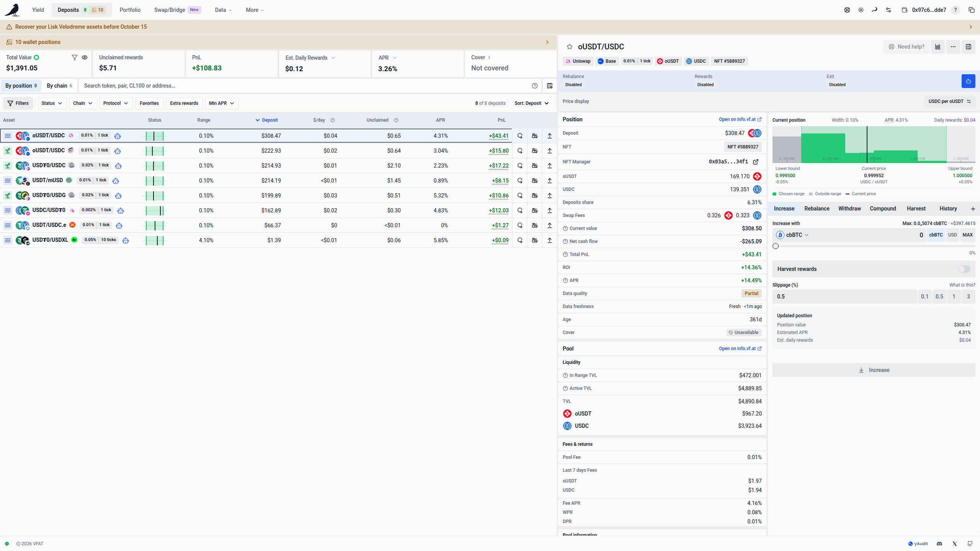The width and height of the screenshot is (980, 551).
Task: Click the blue robot automation button
Action: (x=968, y=81)
